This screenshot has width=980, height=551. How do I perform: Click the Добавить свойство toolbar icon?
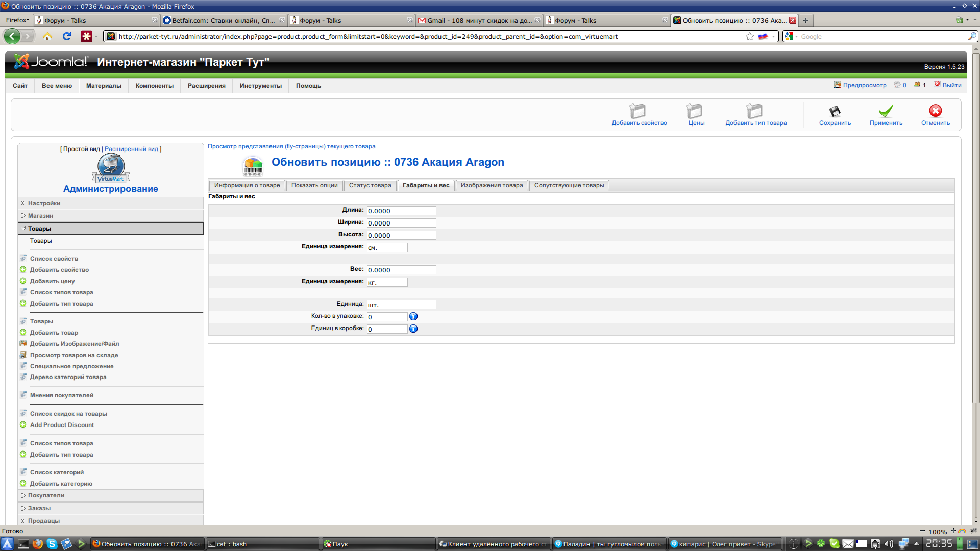click(x=638, y=111)
